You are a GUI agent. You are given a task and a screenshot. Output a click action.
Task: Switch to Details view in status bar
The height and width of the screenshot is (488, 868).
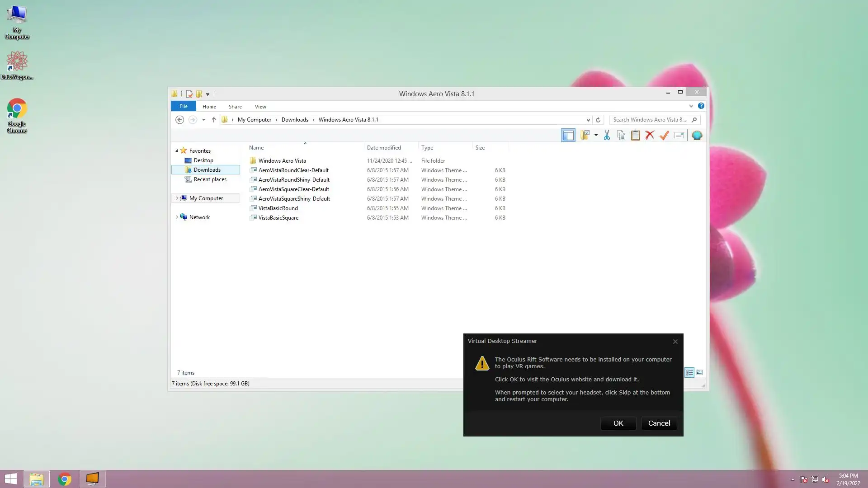pos(689,372)
